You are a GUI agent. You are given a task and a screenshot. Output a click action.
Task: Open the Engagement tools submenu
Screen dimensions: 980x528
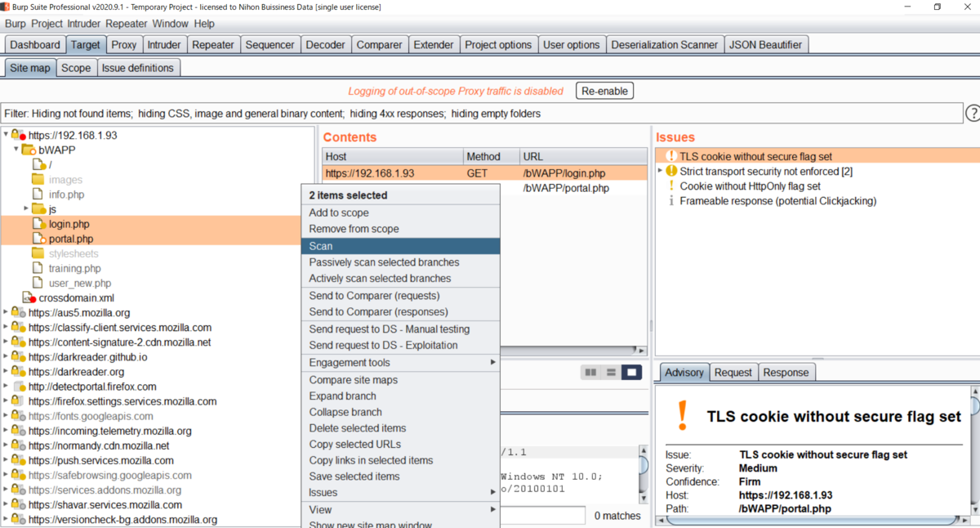point(400,363)
